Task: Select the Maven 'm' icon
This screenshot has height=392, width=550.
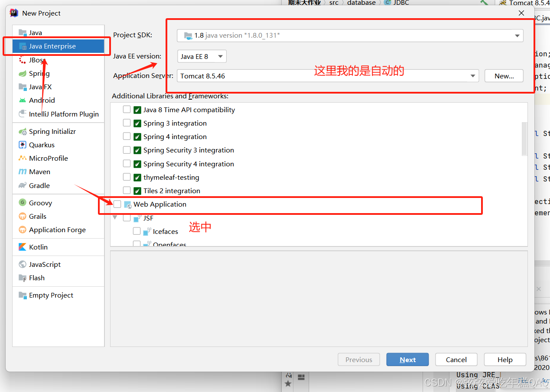Action: [x=23, y=172]
